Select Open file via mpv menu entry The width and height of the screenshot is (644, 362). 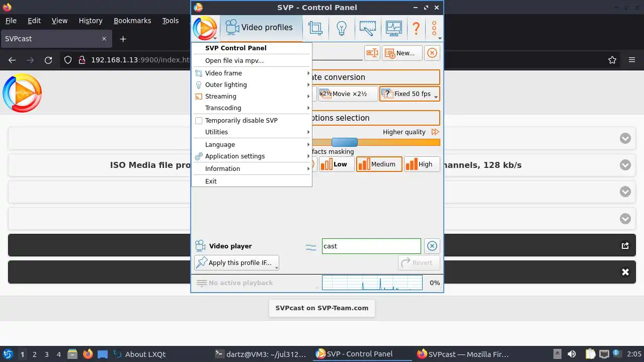(x=252, y=60)
